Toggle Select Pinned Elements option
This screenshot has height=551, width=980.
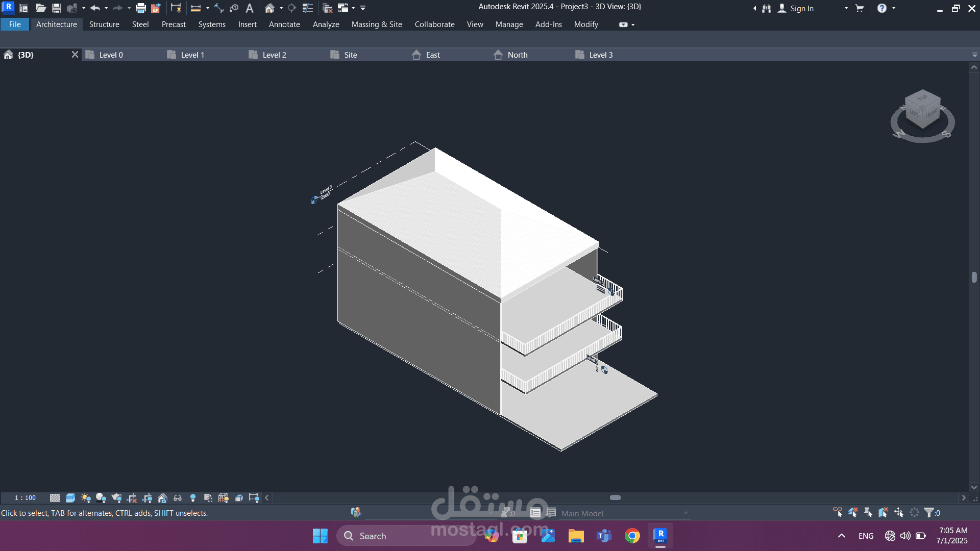tap(868, 512)
